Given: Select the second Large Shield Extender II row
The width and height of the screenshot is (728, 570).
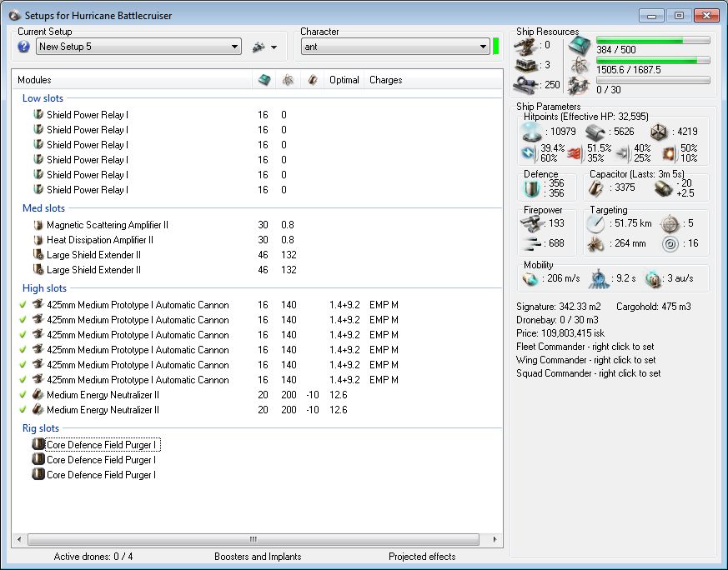Looking at the screenshot, I should click(x=93, y=269).
